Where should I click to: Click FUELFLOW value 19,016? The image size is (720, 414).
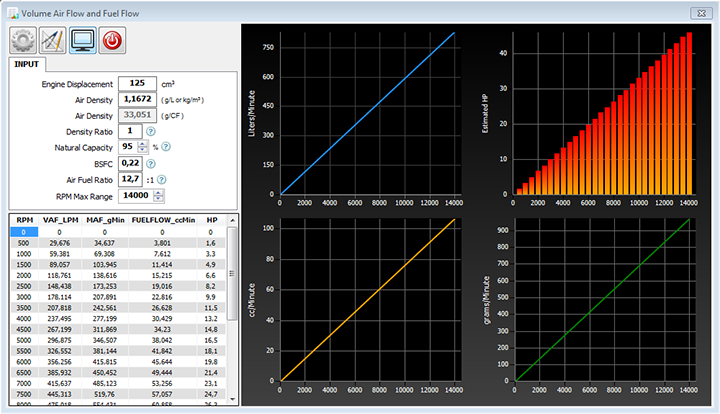[x=162, y=286]
